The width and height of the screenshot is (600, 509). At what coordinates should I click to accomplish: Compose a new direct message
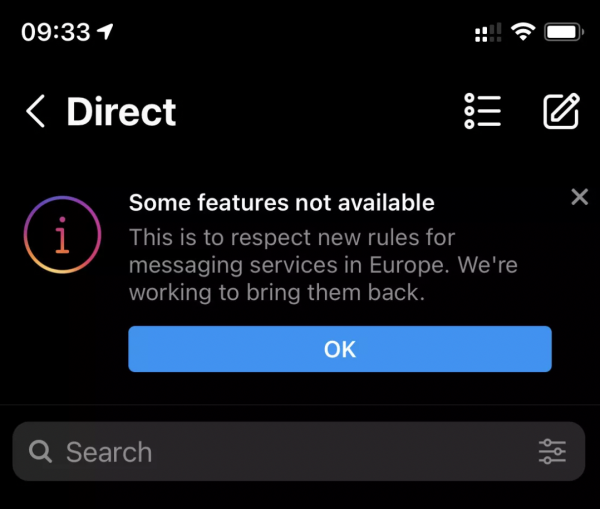pyautogui.click(x=561, y=111)
